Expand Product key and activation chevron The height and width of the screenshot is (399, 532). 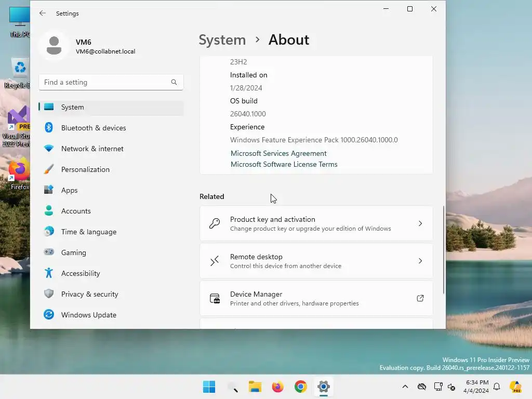[x=420, y=223]
